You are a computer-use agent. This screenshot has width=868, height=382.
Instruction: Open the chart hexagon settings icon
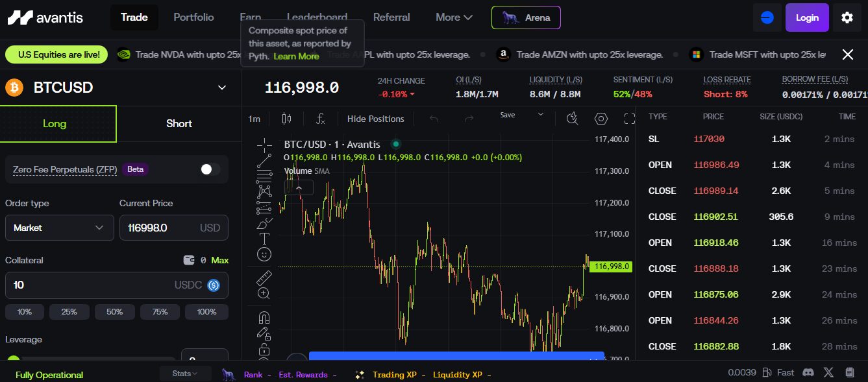pos(601,119)
